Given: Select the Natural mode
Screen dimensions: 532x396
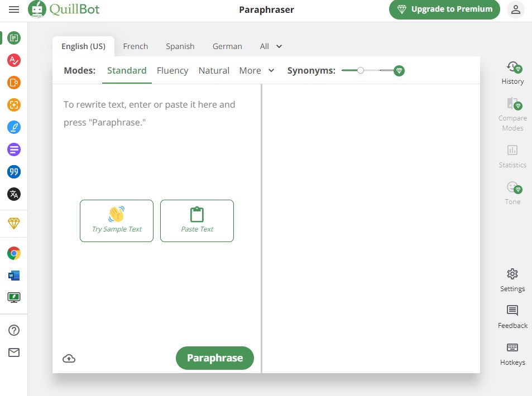Looking at the screenshot, I should point(214,70).
